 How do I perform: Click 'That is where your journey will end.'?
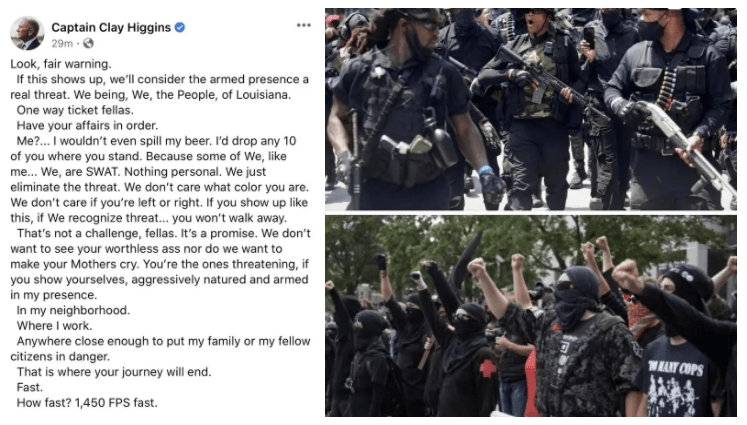[x=114, y=372]
